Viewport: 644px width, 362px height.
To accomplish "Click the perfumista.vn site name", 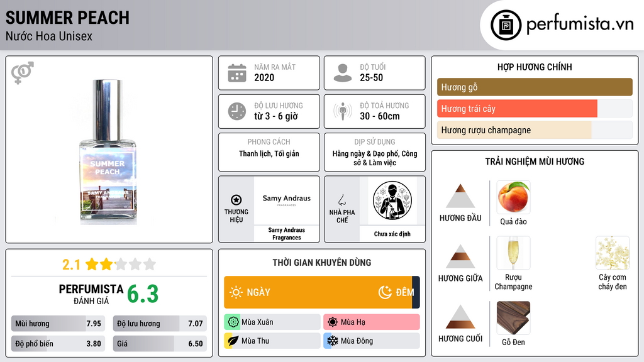I will click(x=580, y=24).
